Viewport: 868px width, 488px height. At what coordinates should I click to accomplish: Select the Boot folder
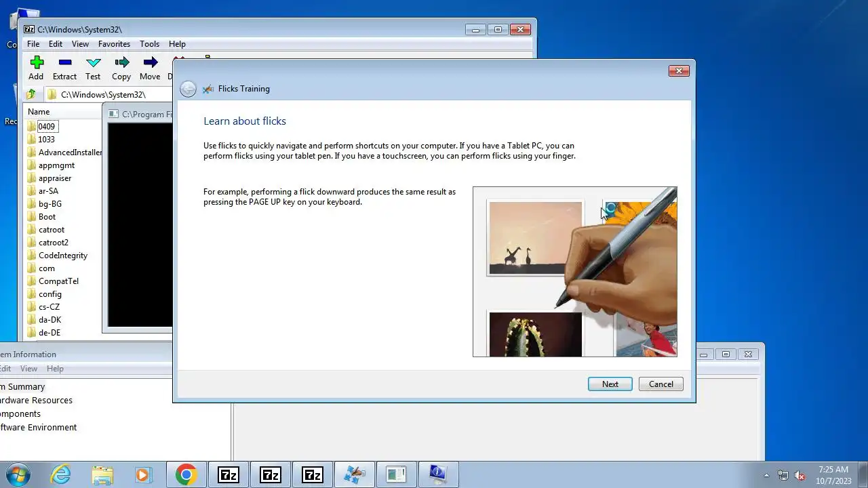point(47,216)
